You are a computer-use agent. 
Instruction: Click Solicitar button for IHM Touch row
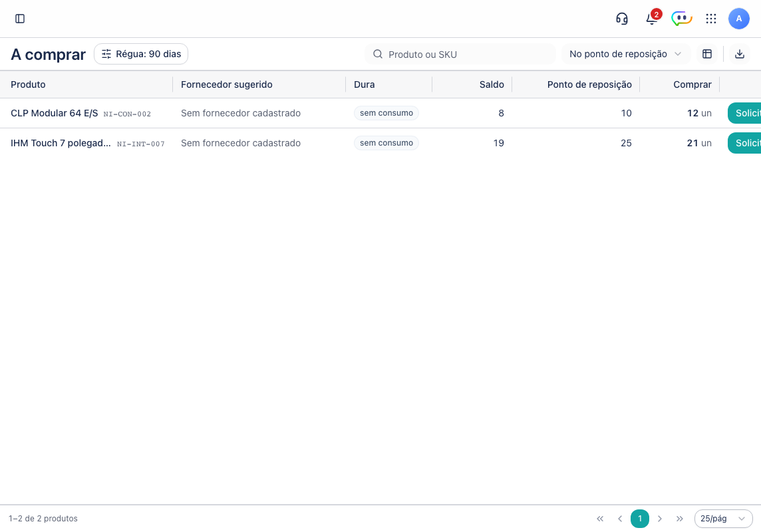(744, 143)
